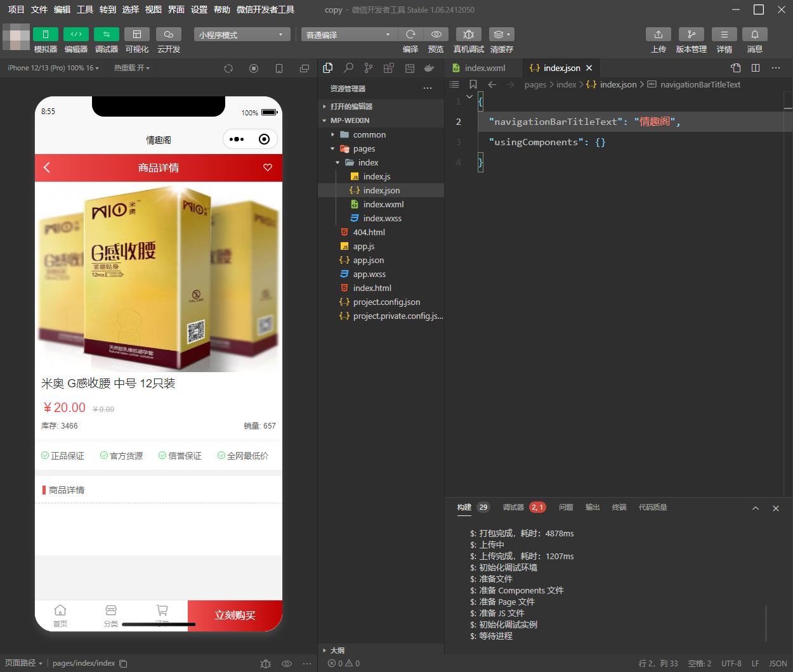Switch to the index.wxml editor tab
The image size is (793, 672).
click(x=485, y=68)
